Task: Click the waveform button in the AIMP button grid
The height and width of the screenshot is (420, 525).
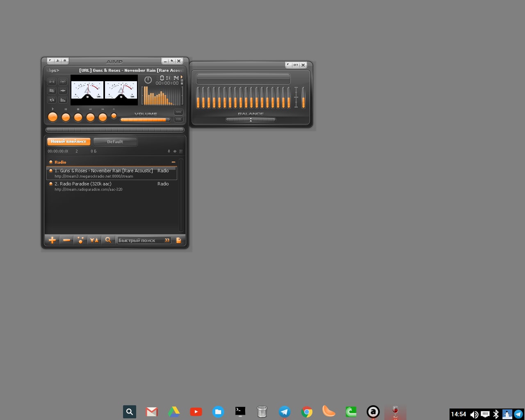Action: [63, 91]
